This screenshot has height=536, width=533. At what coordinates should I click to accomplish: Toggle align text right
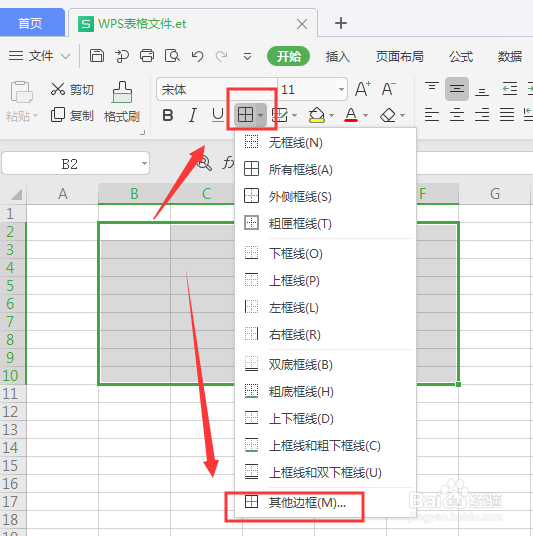[x=482, y=115]
